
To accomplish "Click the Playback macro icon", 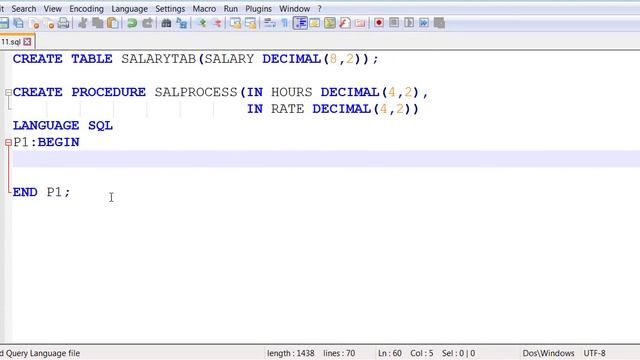I will [409, 23].
